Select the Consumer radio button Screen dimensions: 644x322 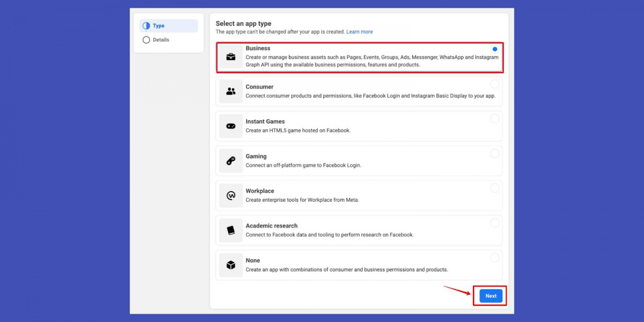pyautogui.click(x=495, y=84)
